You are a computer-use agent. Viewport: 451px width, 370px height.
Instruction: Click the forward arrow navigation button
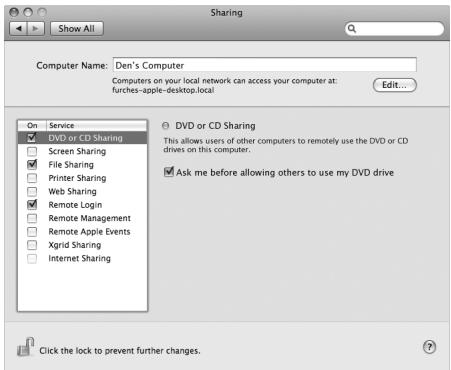click(x=36, y=29)
